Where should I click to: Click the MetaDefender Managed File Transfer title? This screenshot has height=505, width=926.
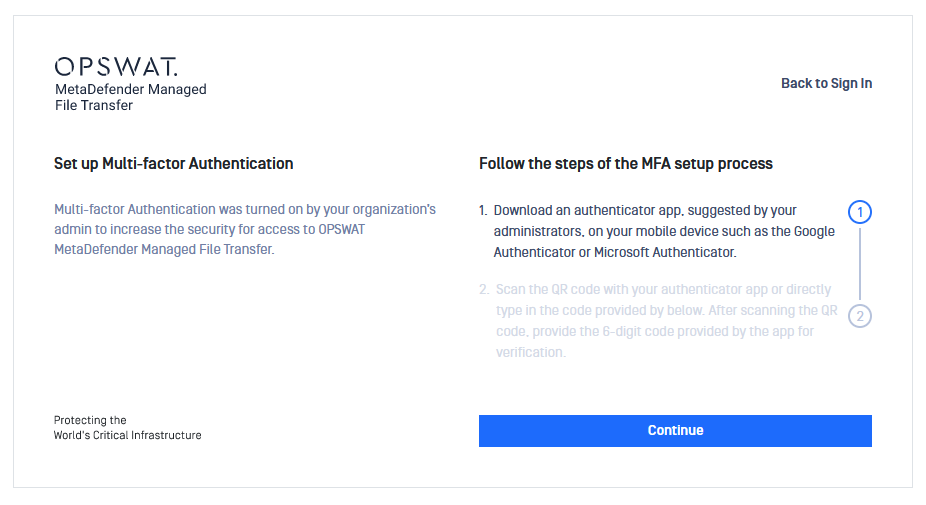click(x=131, y=97)
